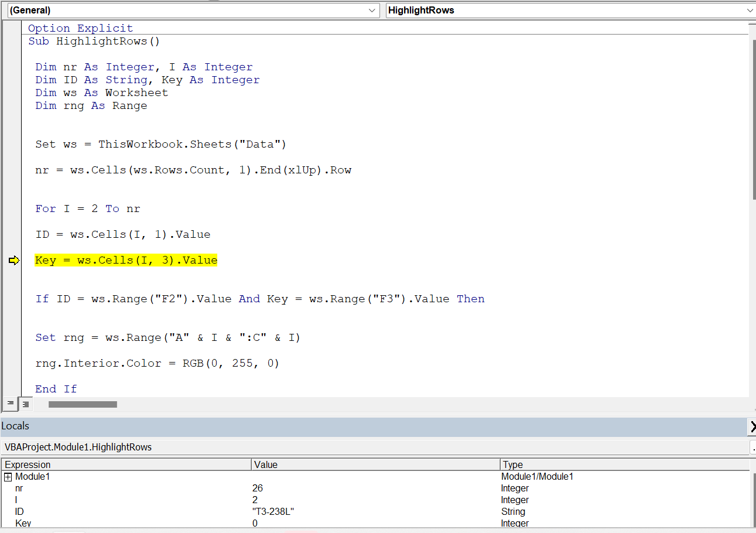Click the horizontal scrollbar thumb below the code
Image resolution: width=756 pixels, height=533 pixels.
coord(82,404)
